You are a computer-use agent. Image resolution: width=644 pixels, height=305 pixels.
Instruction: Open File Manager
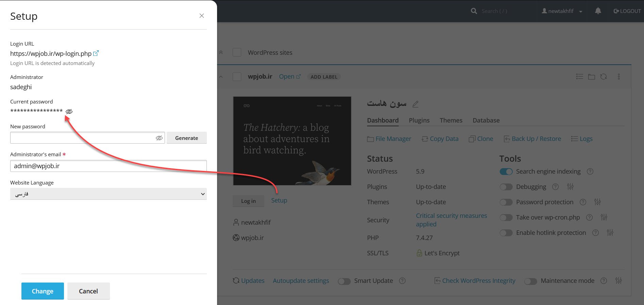[389, 139]
